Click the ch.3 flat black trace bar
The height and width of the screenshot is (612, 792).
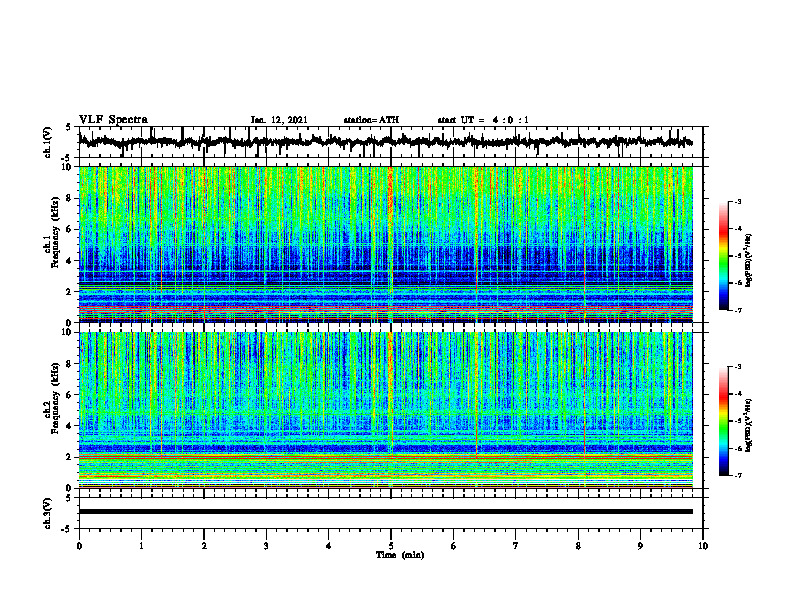pos(386,512)
